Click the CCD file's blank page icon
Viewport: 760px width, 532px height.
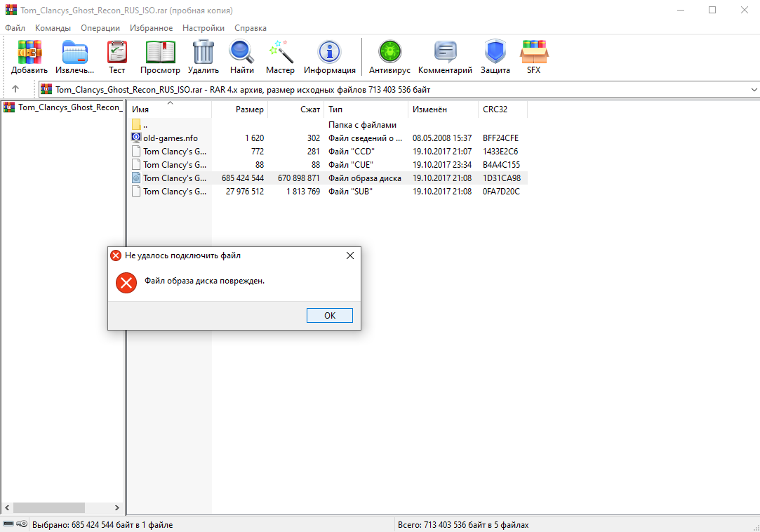coord(136,152)
